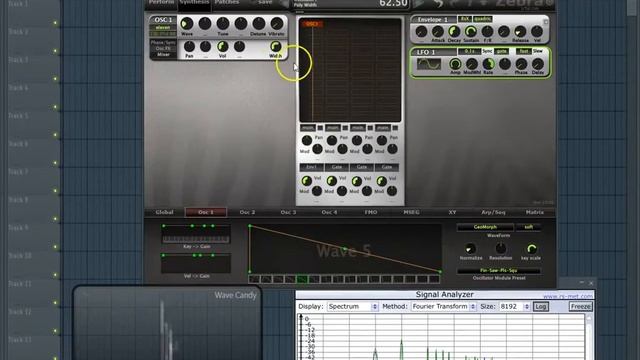Open the Signal Analyzer Display dropdown
640x360 pixels.
(353, 307)
